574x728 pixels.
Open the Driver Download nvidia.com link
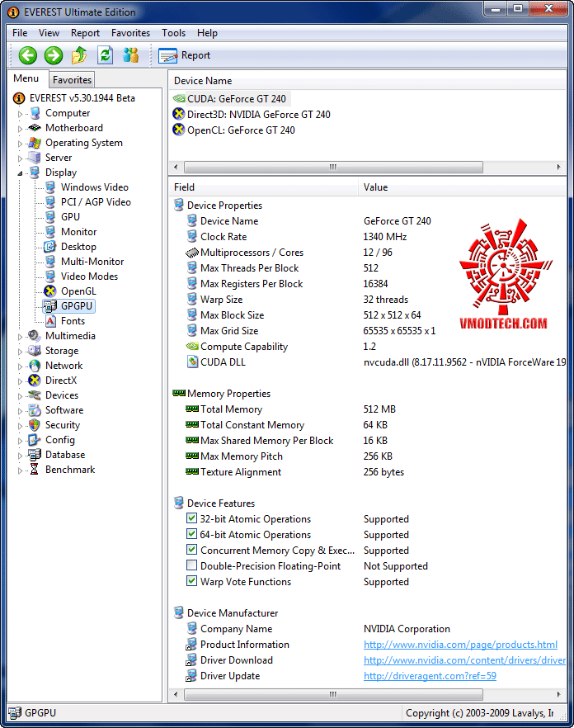tap(464, 660)
